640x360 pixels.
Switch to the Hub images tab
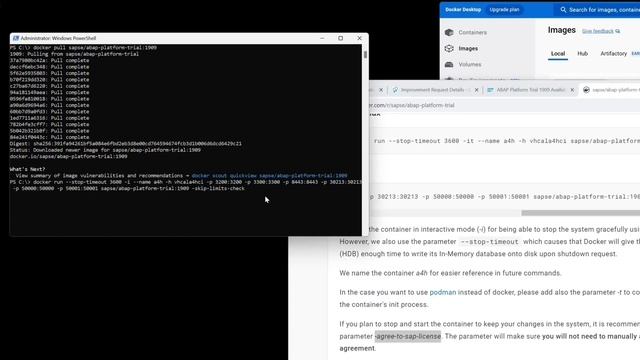click(582, 53)
